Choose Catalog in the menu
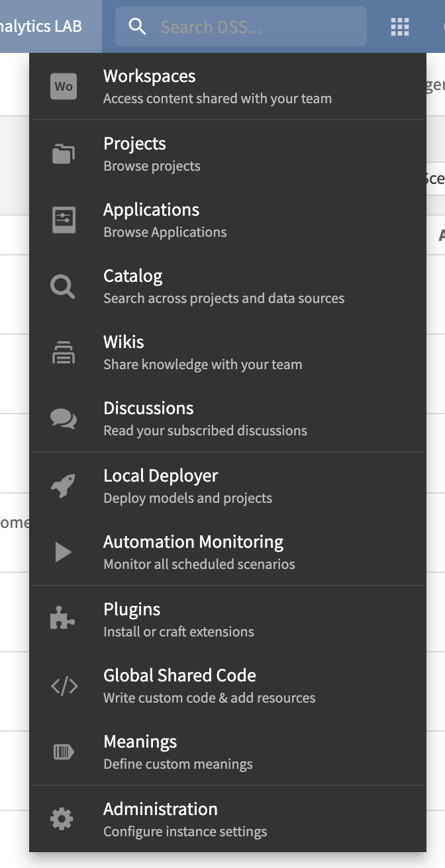 click(x=228, y=286)
